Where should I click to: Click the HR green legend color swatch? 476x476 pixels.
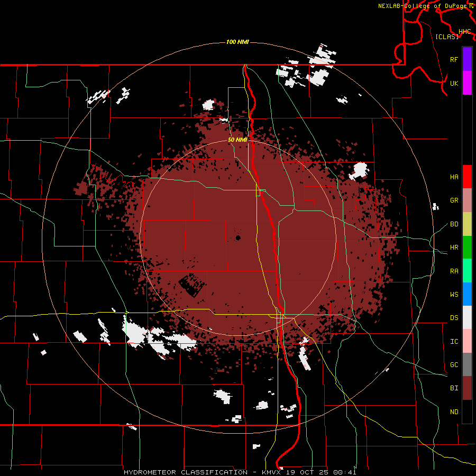coord(467,248)
